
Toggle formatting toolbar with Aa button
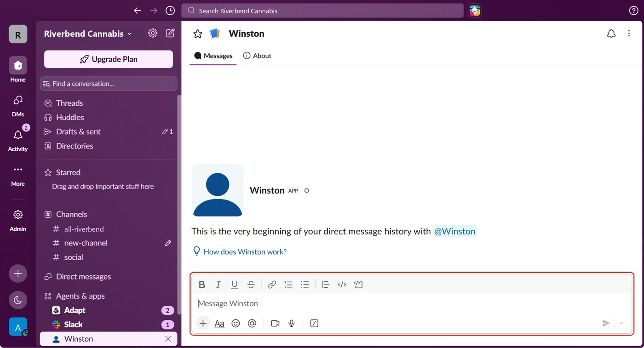coord(219,323)
